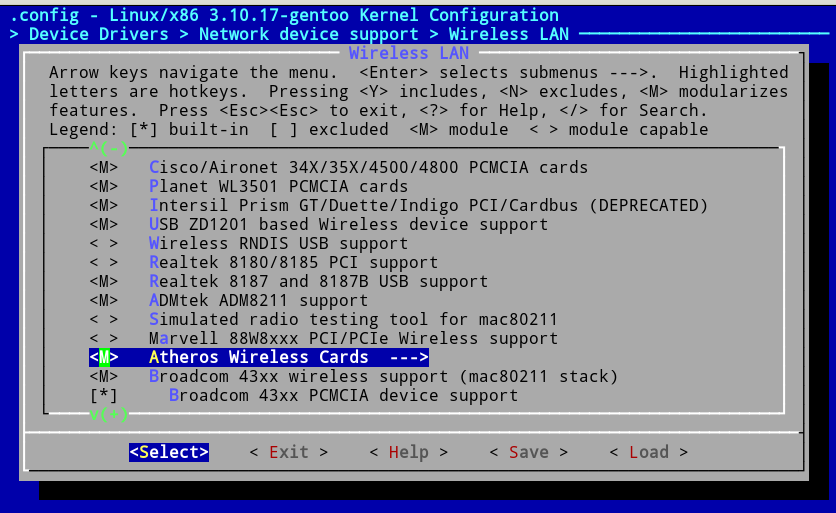Click Wireless LAN in the breadcrumb path

[x=509, y=34]
